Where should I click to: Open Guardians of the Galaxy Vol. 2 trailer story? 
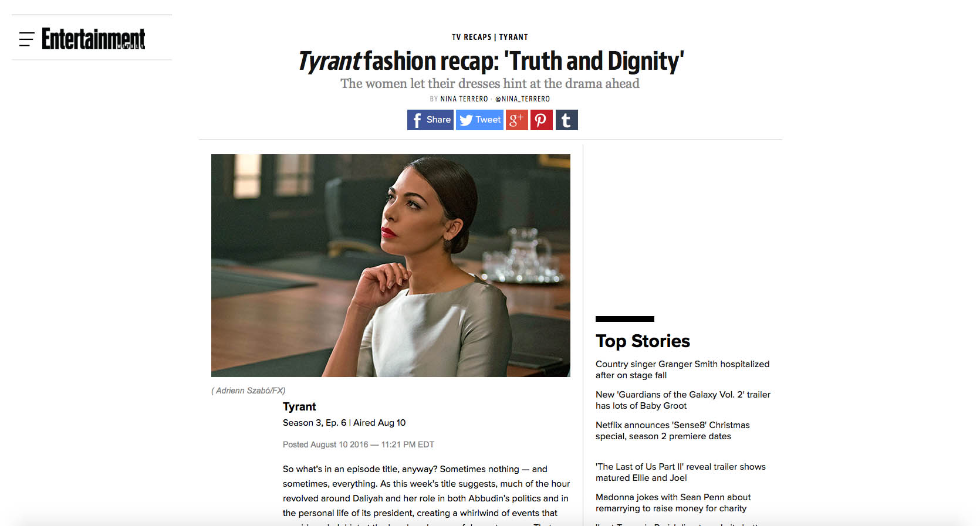[683, 400]
